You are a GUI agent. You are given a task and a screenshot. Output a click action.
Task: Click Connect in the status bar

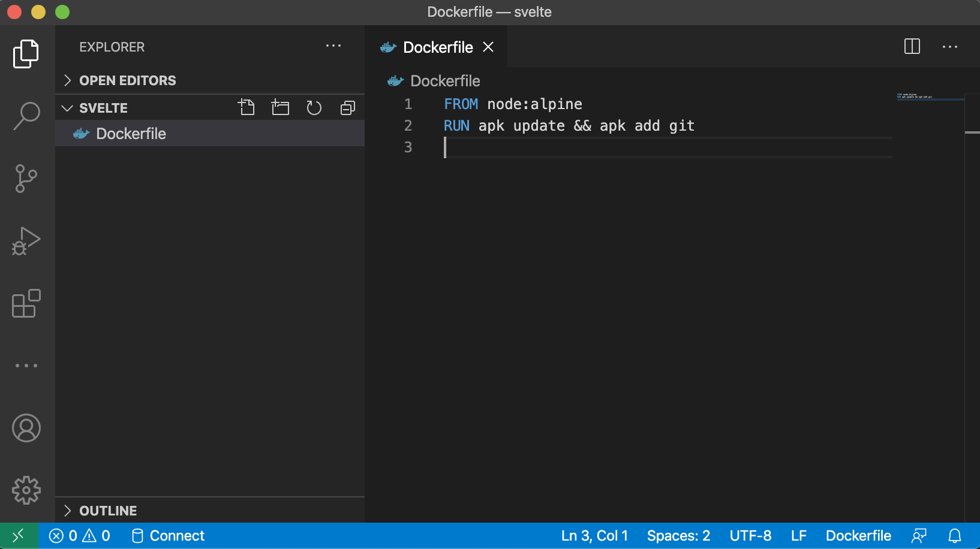click(x=168, y=535)
